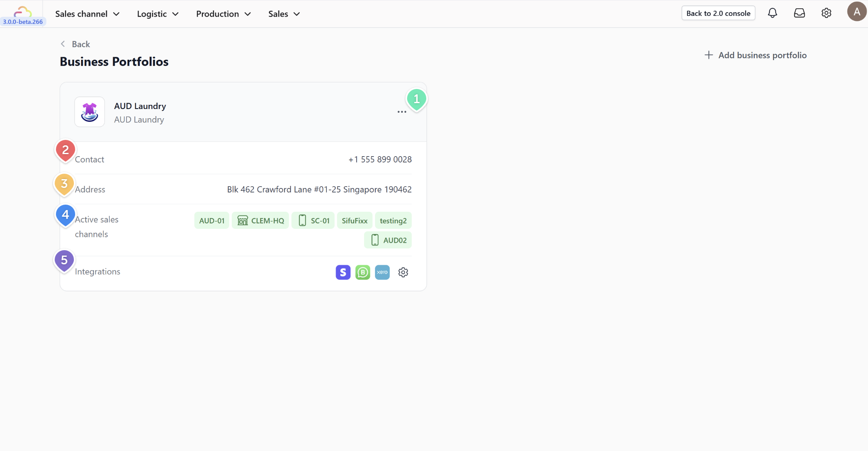The image size is (868, 451).
Task: Click the AUD Laundry logo thumbnail
Action: (89, 112)
